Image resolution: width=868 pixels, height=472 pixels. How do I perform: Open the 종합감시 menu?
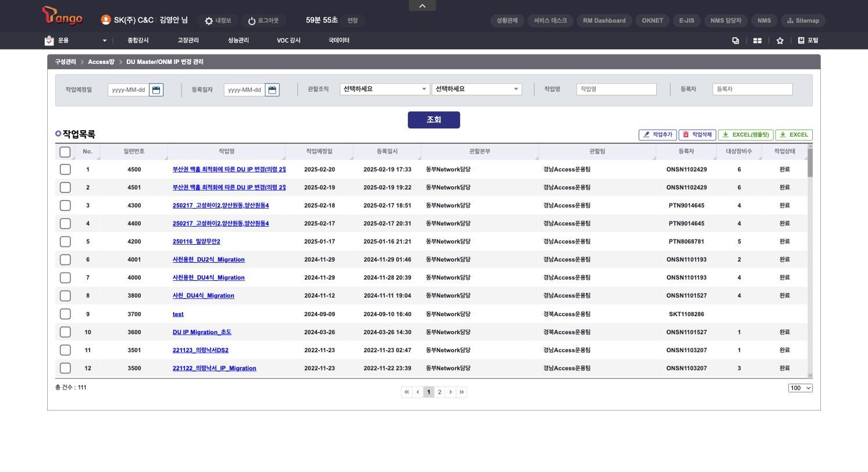(x=138, y=41)
